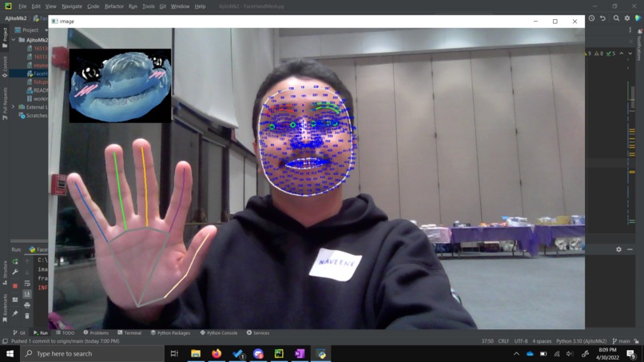Click the taskbar search box

pos(93,353)
